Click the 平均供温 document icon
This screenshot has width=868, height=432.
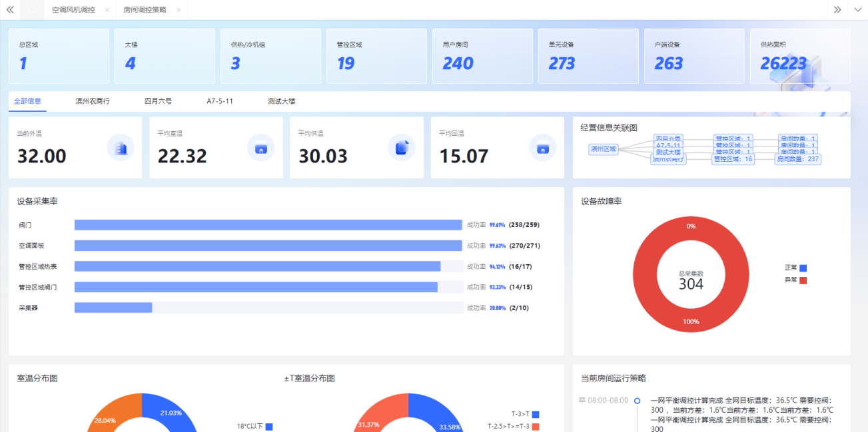(402, 148)
